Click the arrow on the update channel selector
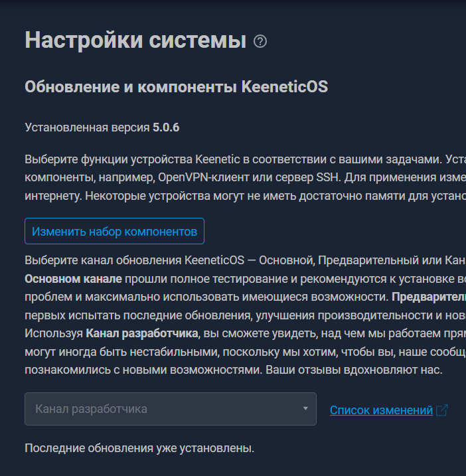This screenshot has height=476, width=466. pos(305,409)
